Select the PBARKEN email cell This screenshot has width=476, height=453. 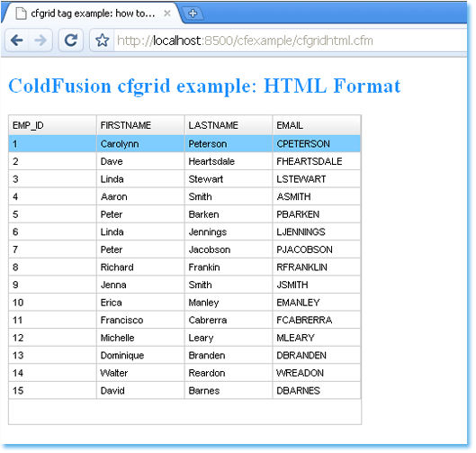coord(317,214)
